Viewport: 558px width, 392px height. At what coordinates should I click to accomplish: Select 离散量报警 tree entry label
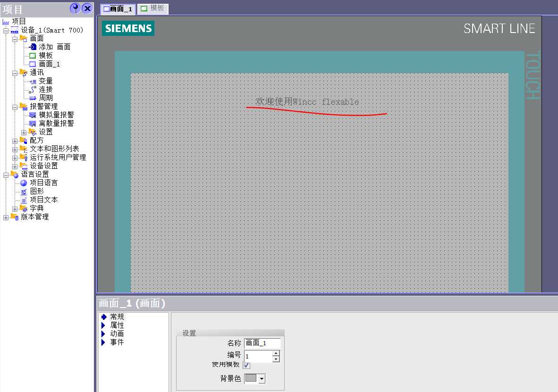click(56, 124)
